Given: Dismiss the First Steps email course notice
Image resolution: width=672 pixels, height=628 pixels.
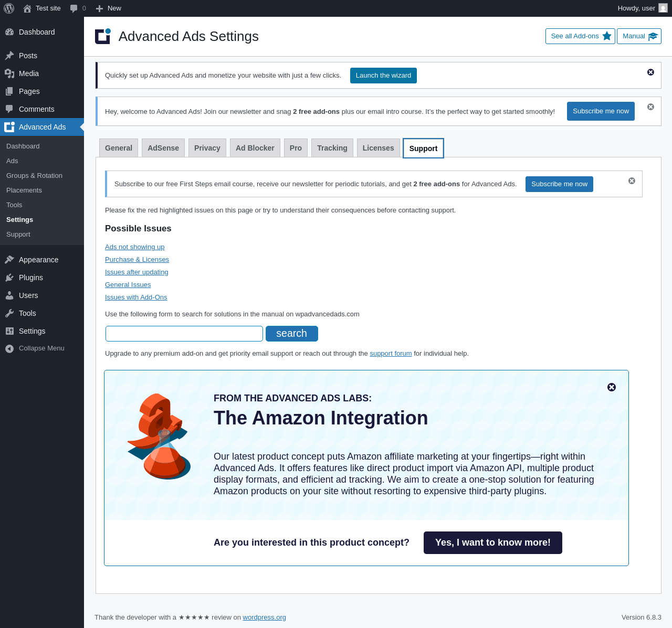Looking at the screenshot, I should tap(632, 181).
